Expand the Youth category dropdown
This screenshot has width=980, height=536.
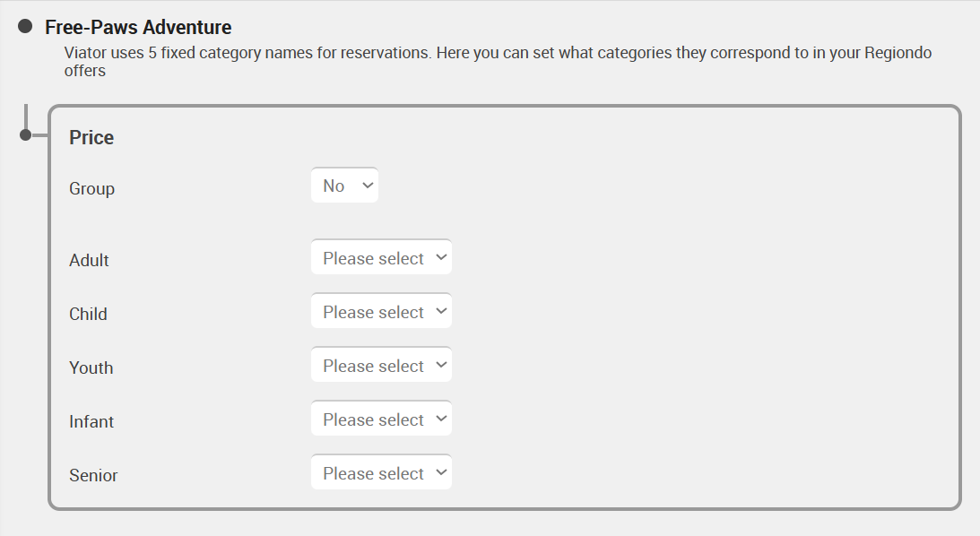[x=381, y=365]
